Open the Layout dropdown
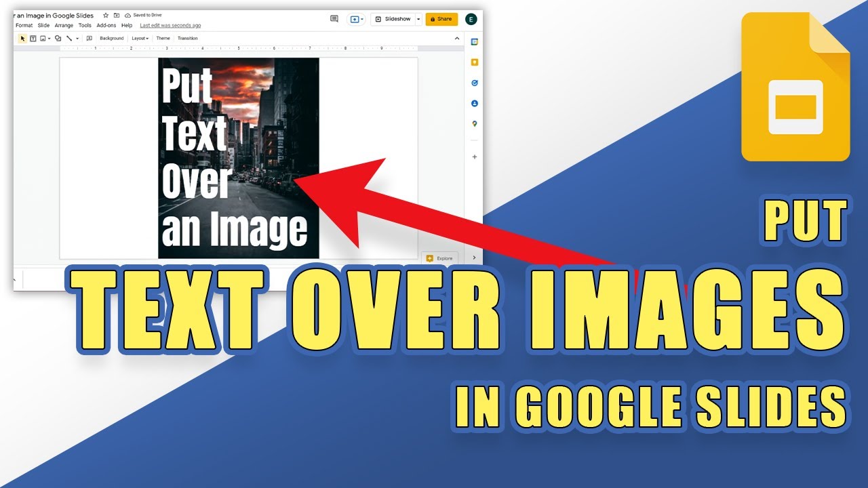868x488 pixels. (x=140, y=39)
